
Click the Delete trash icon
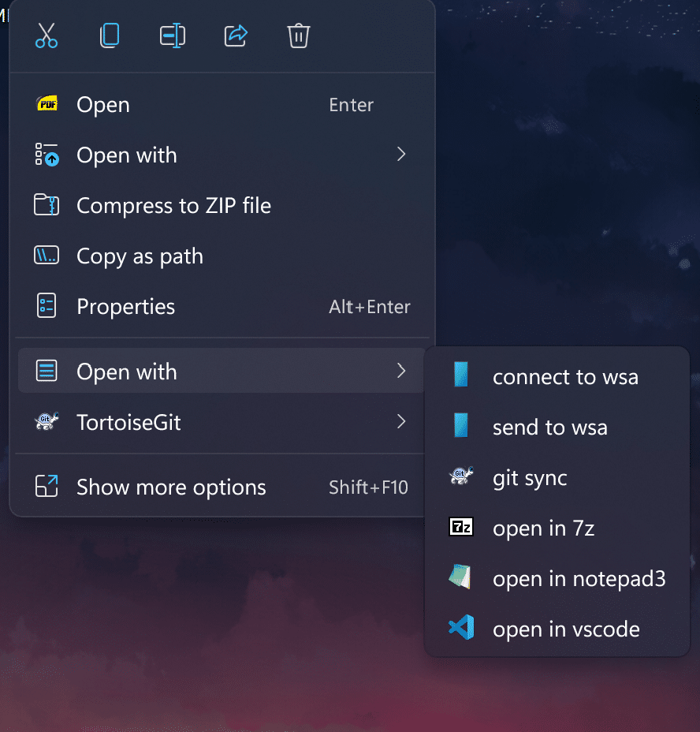point(298,35)
